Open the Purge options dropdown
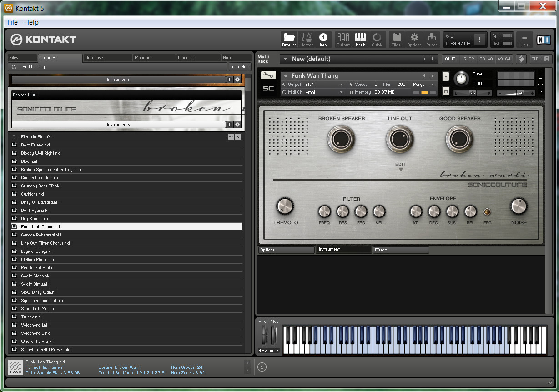The width and height of the screenshot is (559, 392). coord(432,85)
